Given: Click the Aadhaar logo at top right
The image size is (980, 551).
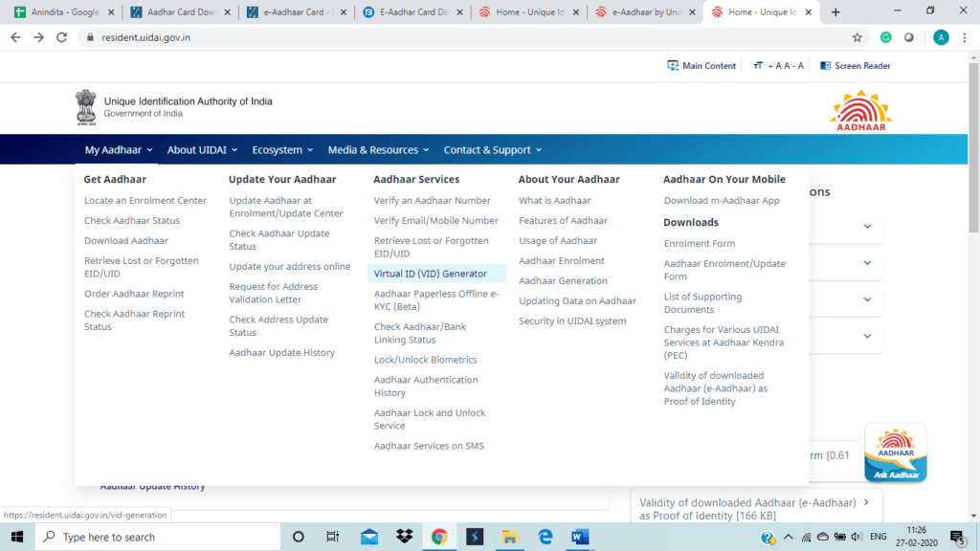Looking at the screenshot, I should coord(860,111).
